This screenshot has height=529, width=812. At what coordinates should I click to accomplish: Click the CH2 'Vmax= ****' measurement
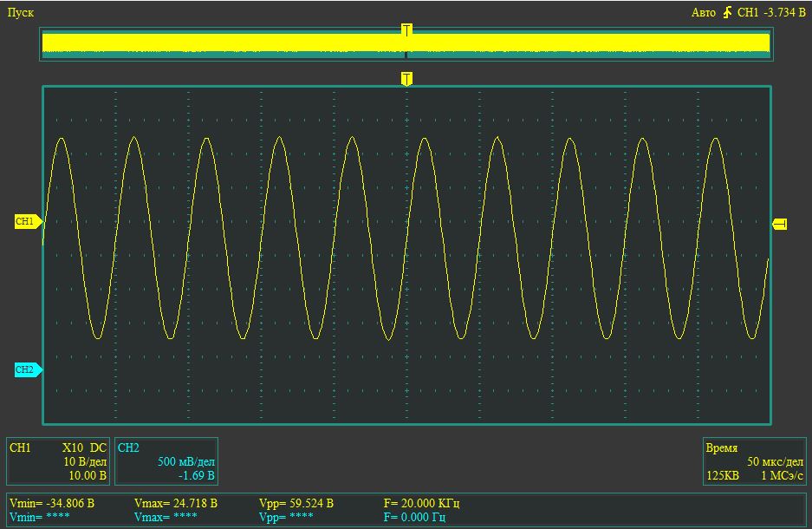(166, 517)
